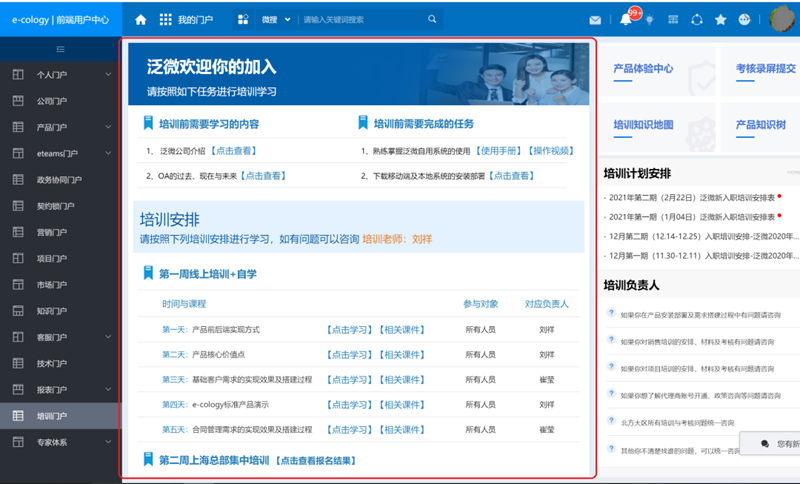The width and height of the screenshot is (800, 484).
Task: Open the 使用手册 link
Action: [498, 151]
